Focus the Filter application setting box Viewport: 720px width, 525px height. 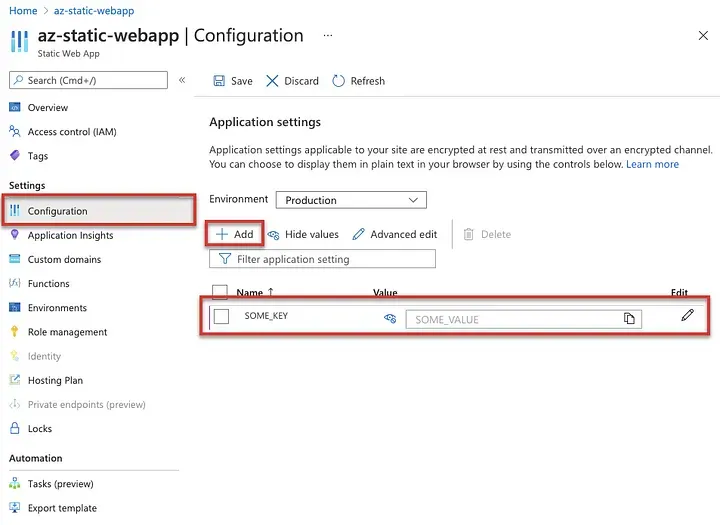pos(322,259)
